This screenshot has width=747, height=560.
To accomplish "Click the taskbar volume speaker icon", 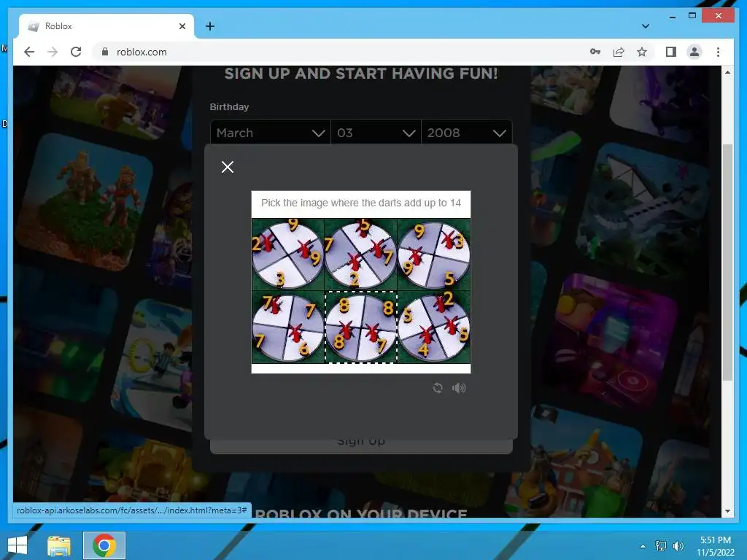I will tap(678, 545).
